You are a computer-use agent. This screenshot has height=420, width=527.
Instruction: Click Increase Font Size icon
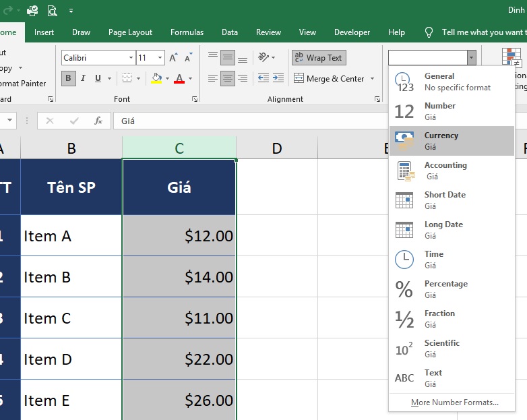tap(173, 57)
